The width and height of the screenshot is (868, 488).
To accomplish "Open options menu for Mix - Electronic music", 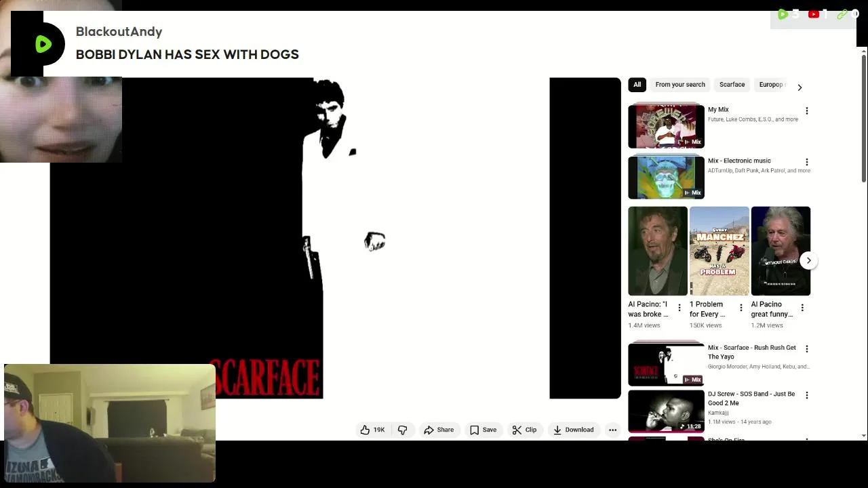I will [807, 162].
